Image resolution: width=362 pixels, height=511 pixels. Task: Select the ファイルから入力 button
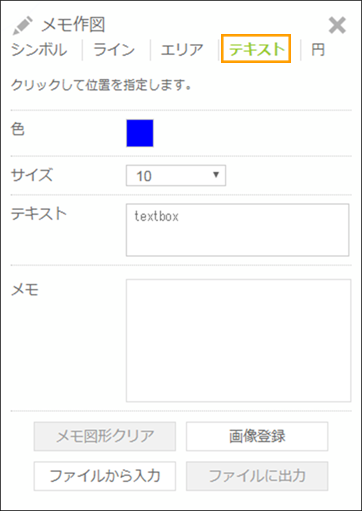click(x=105, y=476)
